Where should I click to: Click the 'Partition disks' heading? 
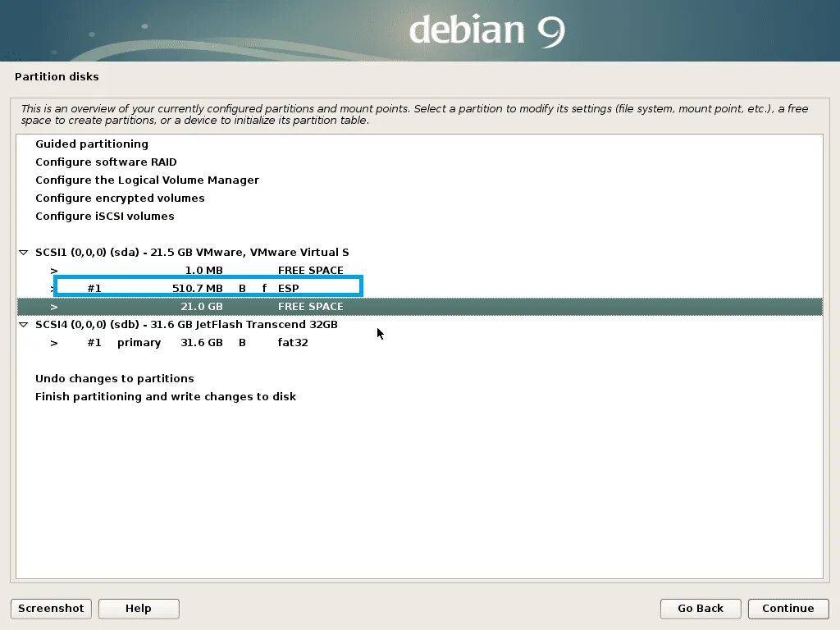57,76
